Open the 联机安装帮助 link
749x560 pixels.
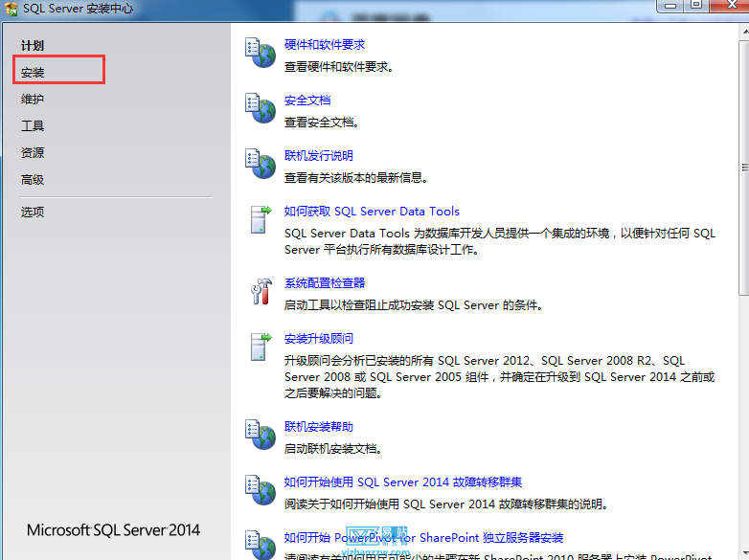[x=319, y=427]
